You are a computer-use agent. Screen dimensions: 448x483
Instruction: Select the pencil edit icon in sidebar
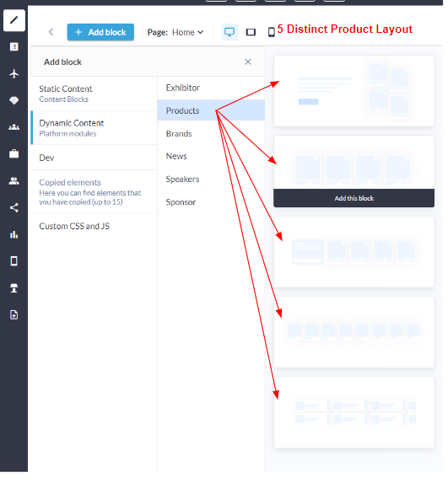coord(13,20)
